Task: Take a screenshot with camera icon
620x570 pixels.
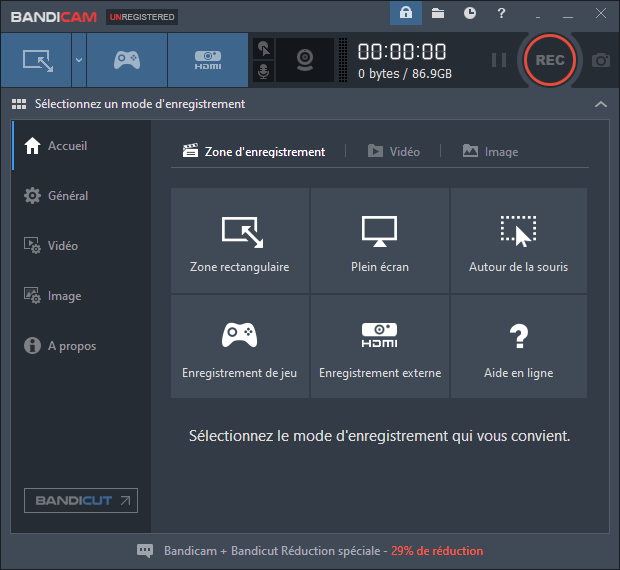Action: pyautogui.click(x=601, y=60)
